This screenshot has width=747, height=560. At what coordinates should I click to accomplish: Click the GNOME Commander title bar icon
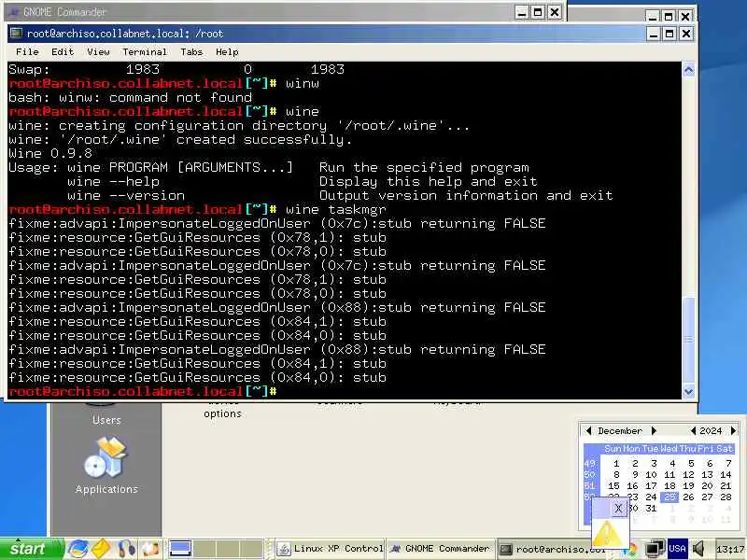click(x=15, y=12)
